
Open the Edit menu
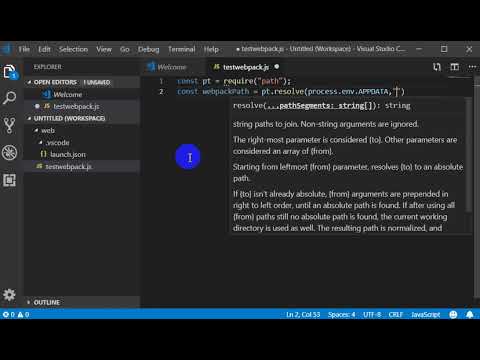point(44,49)
